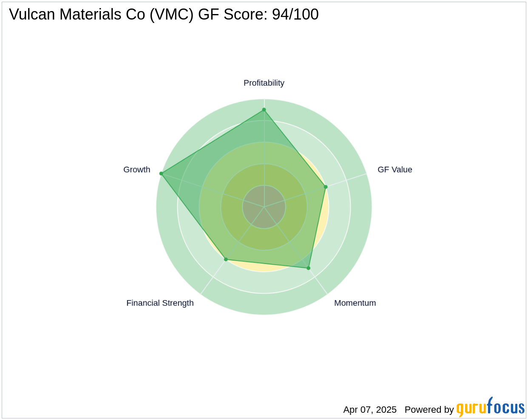
Task: Select the Growth axis label
Action: coord(137,170)
